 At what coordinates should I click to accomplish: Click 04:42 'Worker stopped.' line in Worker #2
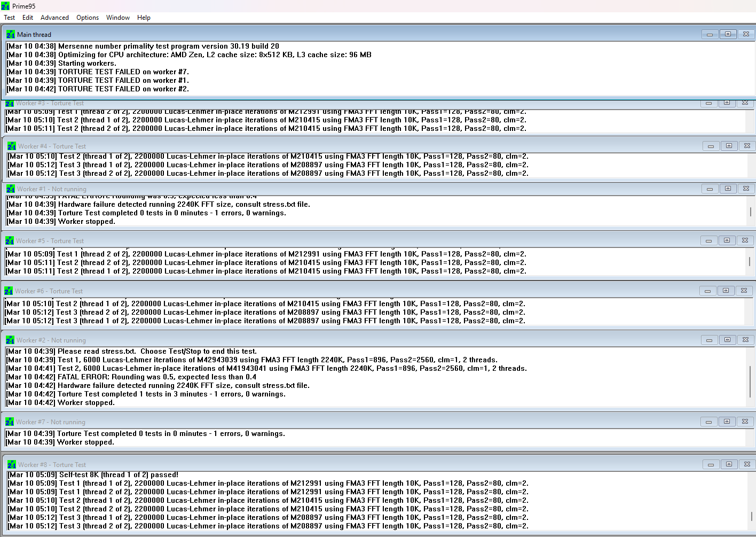[x=60, y=402]
